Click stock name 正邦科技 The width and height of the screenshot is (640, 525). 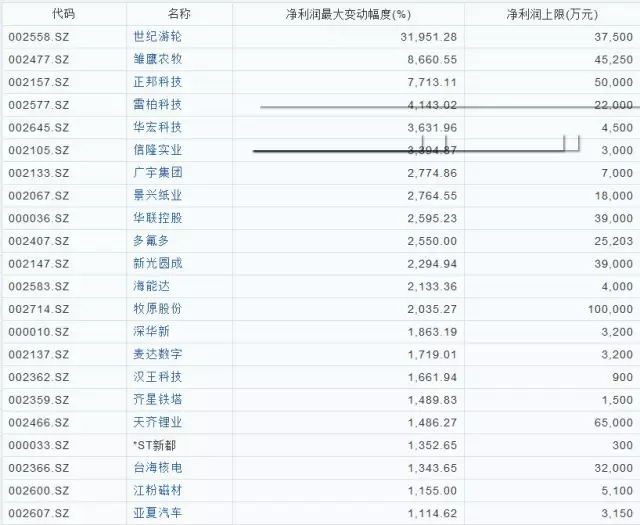coord(158,82)
